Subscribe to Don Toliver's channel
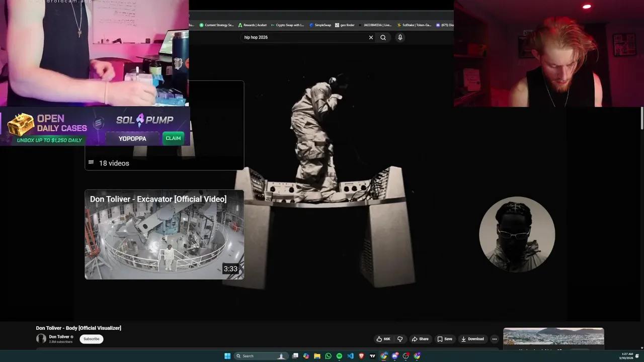Viewport: 644px width, 362px height. (x=91, y=339)
